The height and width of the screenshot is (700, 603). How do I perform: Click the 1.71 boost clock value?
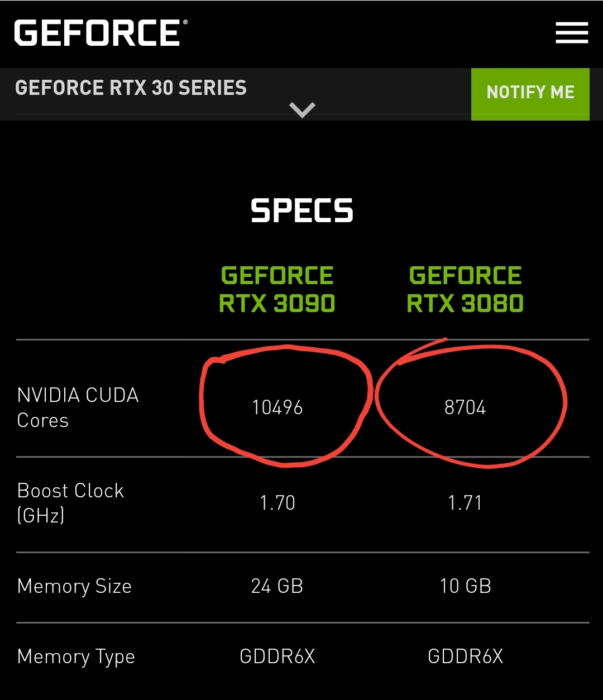tap(465, 503)
